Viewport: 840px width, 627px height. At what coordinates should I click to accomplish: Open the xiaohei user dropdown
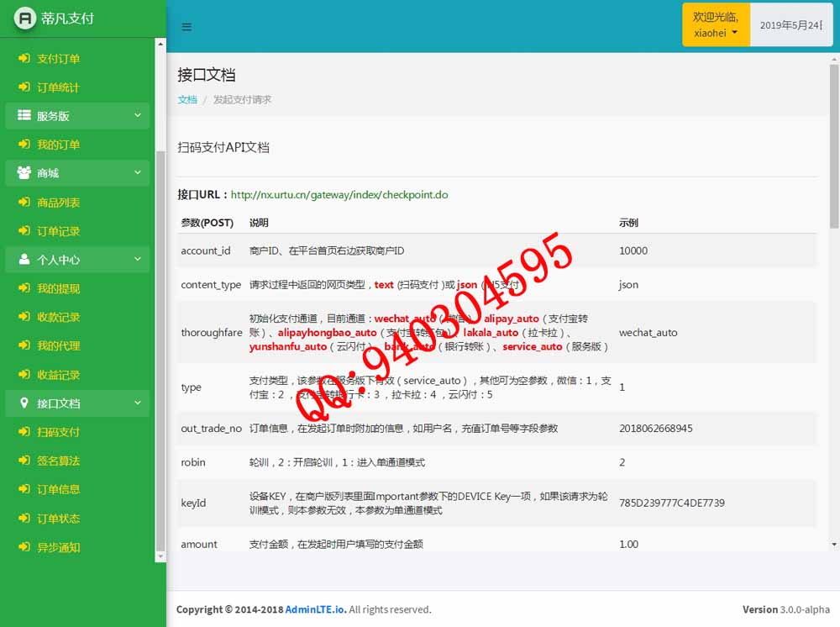click(716, 24)
